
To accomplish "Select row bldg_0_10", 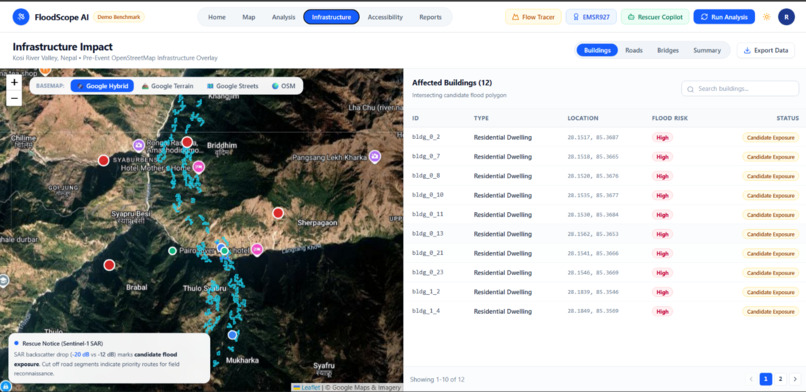I will pyautogui.click(x=604, y=195).
